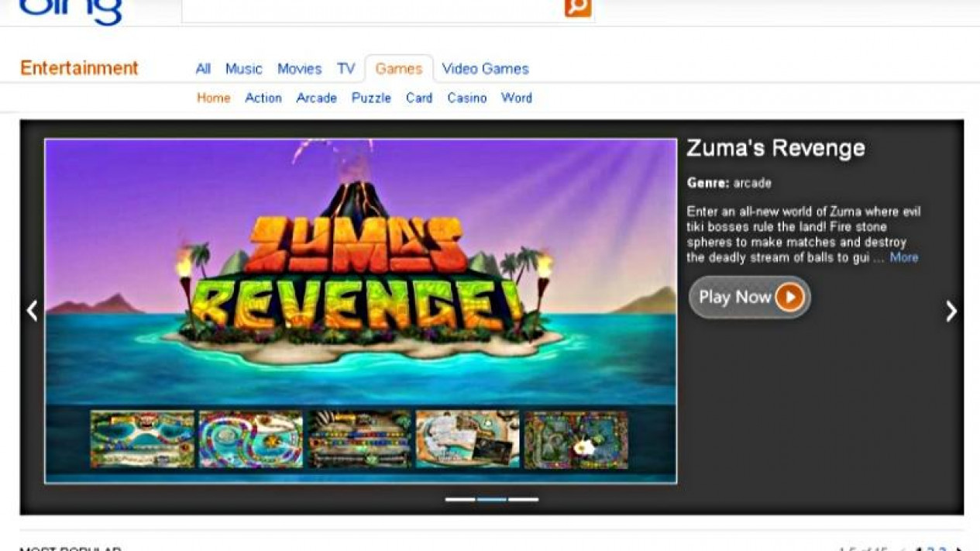Go to the previous featured game arrow
The height and width of the screenshot is (551, 980).
(x=32, y=311)
